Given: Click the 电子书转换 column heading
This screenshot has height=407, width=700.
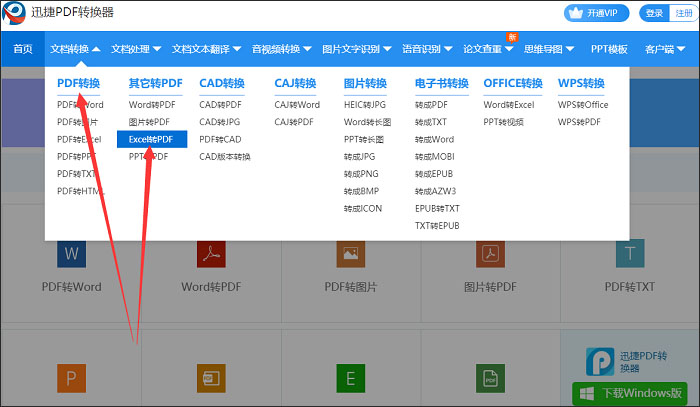Looking at the screenshot, I should (442, 83).
